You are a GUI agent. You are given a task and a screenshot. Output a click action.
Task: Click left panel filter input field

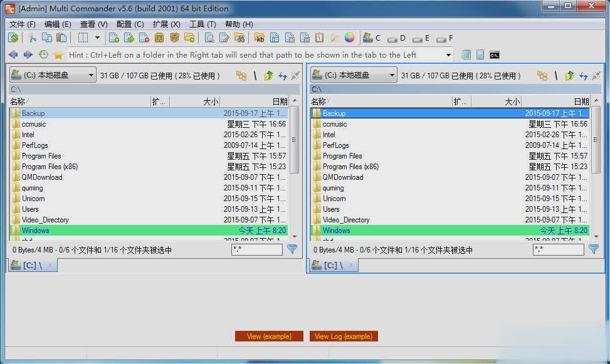tap(257, 249)
